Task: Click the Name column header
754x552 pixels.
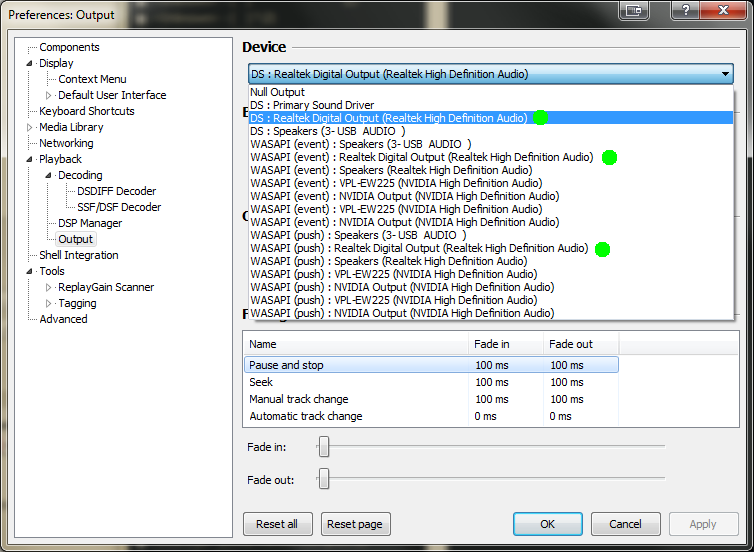Action: click(x=356, y=344)
